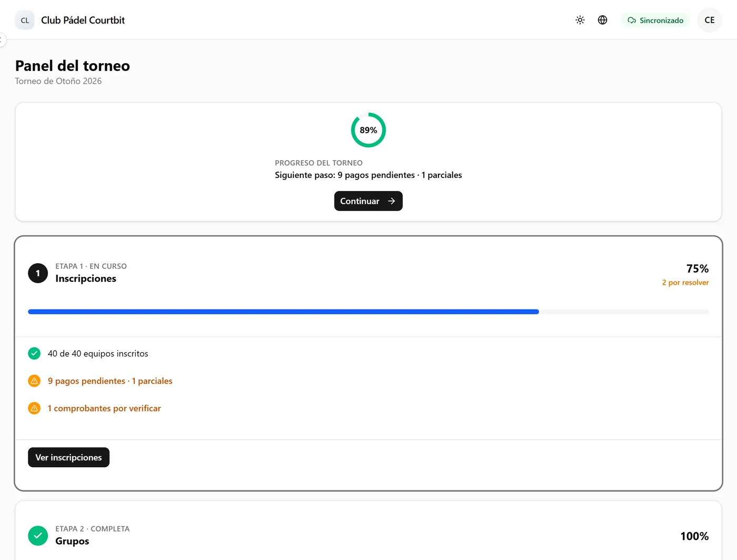The height and width of the screenshot is (560, 737).
Task: Click the arrow icon inside Continuar
Action: [x=391, y=201]
